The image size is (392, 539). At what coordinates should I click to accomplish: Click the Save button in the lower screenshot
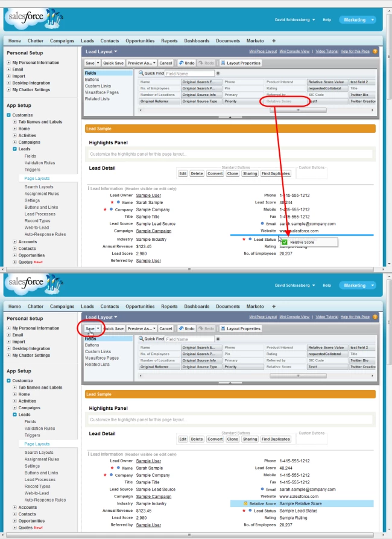[90, 328]
